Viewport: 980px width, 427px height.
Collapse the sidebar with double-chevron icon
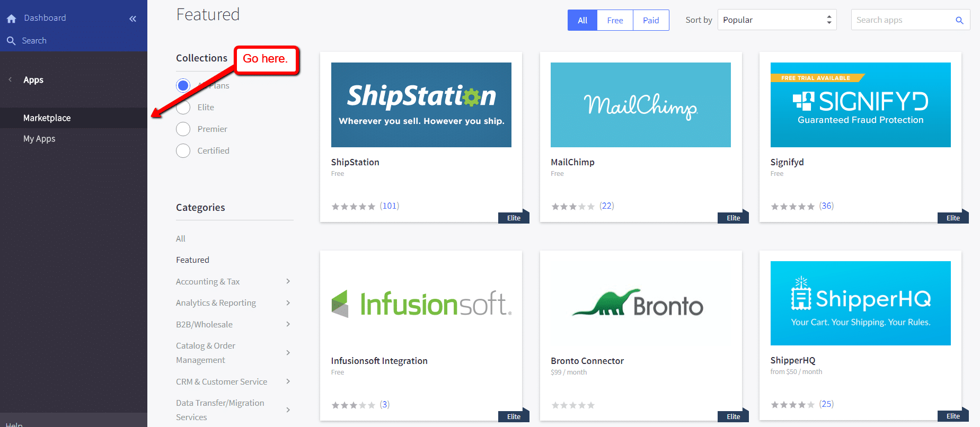click(x=133, y=19)
